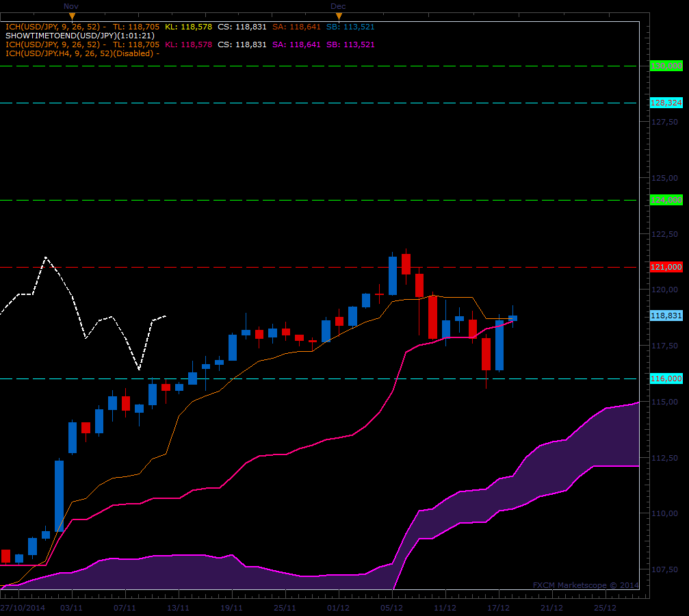Click the orange Dec month marker triangle
This screenshot has width=689, height=616.
[x=339, y=16]
